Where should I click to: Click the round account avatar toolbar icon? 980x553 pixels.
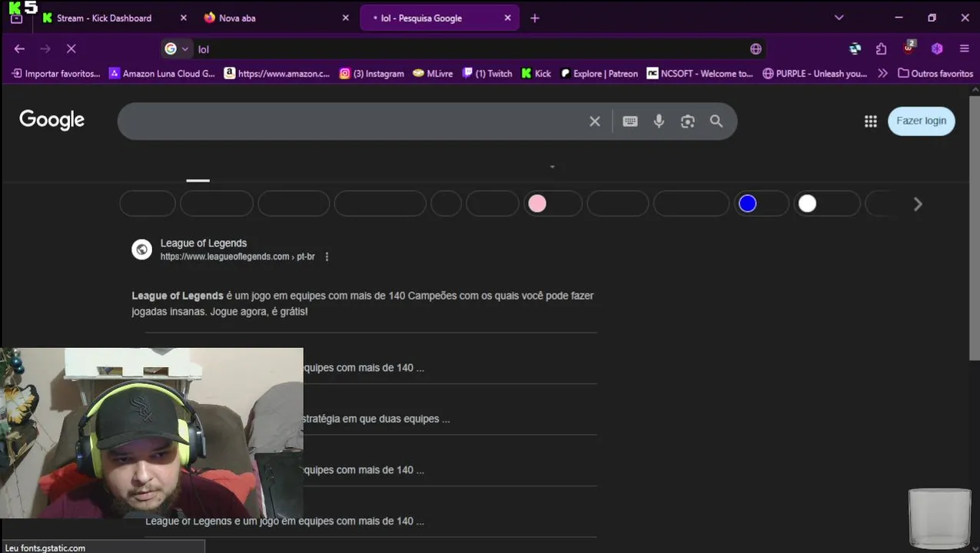click(x=855, y=48)
